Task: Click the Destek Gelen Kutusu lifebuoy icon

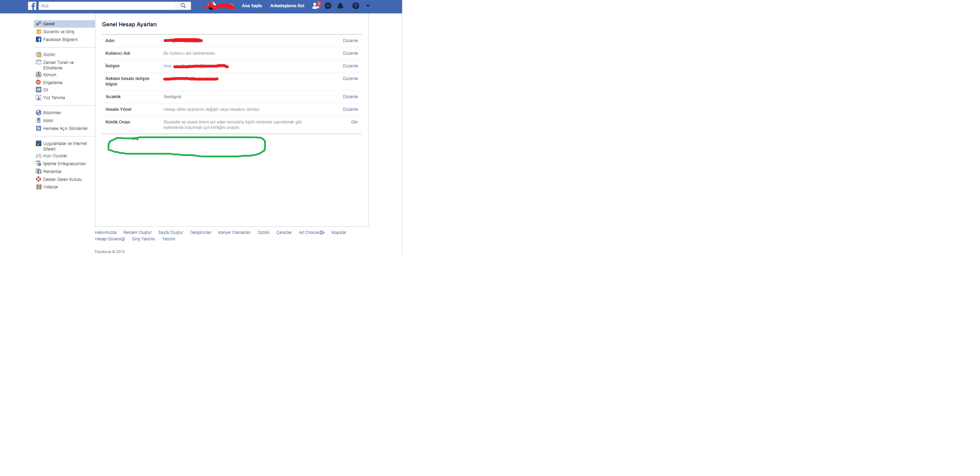Action: point(38,180)
